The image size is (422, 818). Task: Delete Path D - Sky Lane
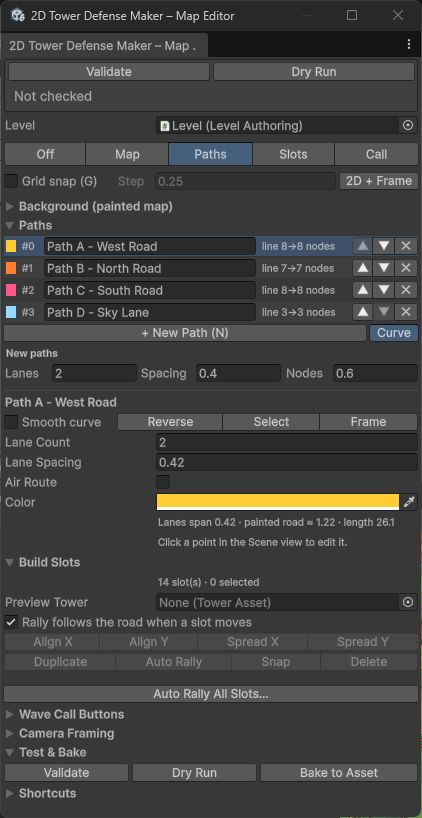(406, 312)
